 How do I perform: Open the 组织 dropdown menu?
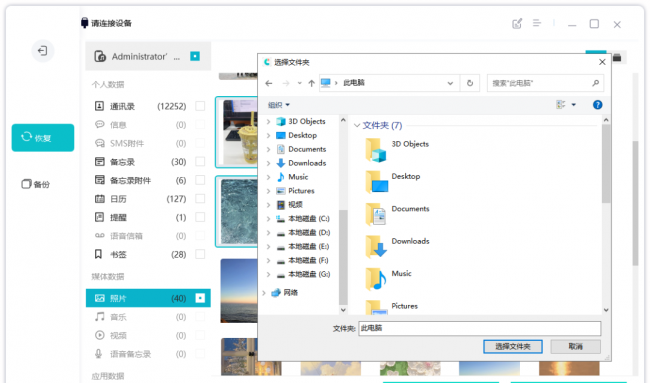pos(279,105)
